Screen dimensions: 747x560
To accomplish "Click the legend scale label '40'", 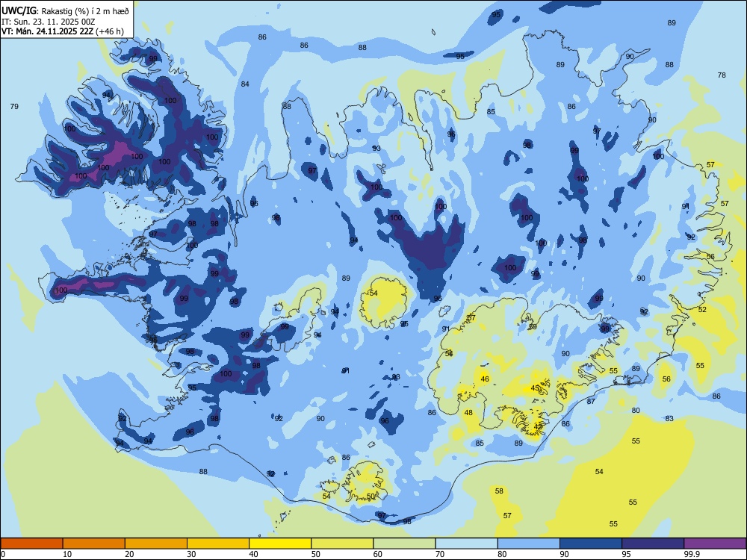I will pyautogui.click(x=253, y=554).
